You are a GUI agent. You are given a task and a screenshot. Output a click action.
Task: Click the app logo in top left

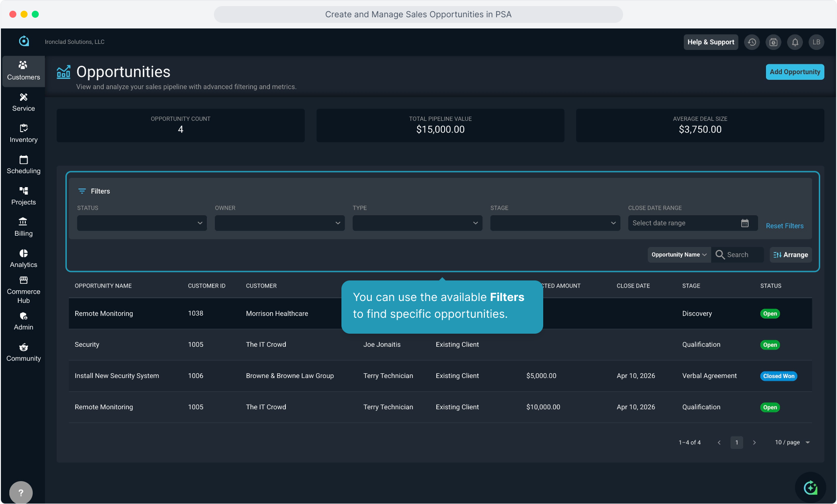[x=24, y=42]
